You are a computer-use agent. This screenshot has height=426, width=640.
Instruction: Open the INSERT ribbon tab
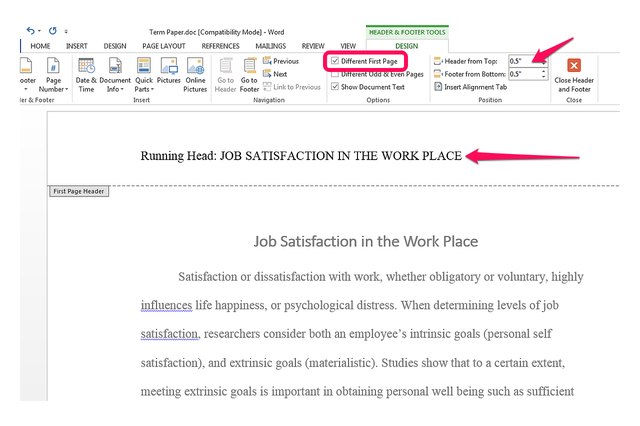pyautogui.click(x=77, y=46)
